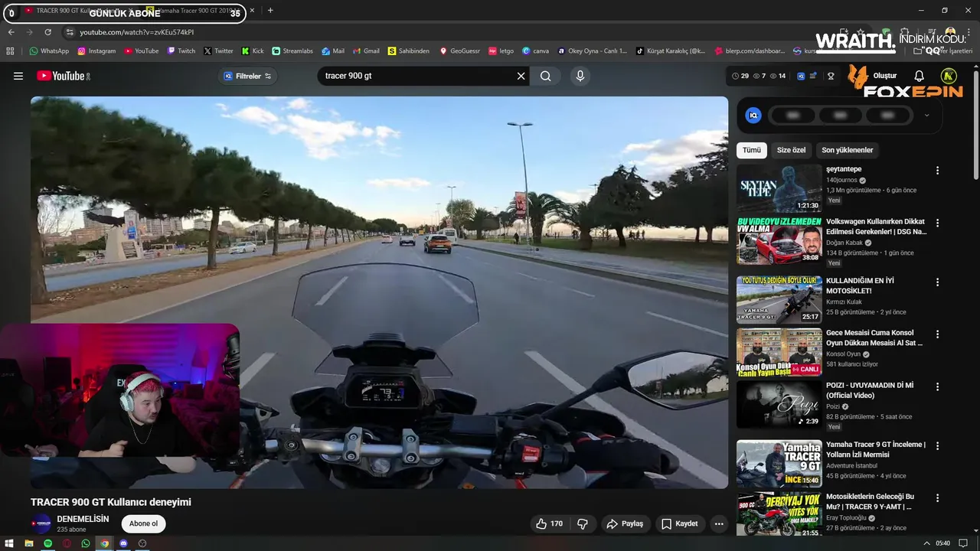Open the Instagram bookmark
The image size is (980, 551).
tap(96, 51)
